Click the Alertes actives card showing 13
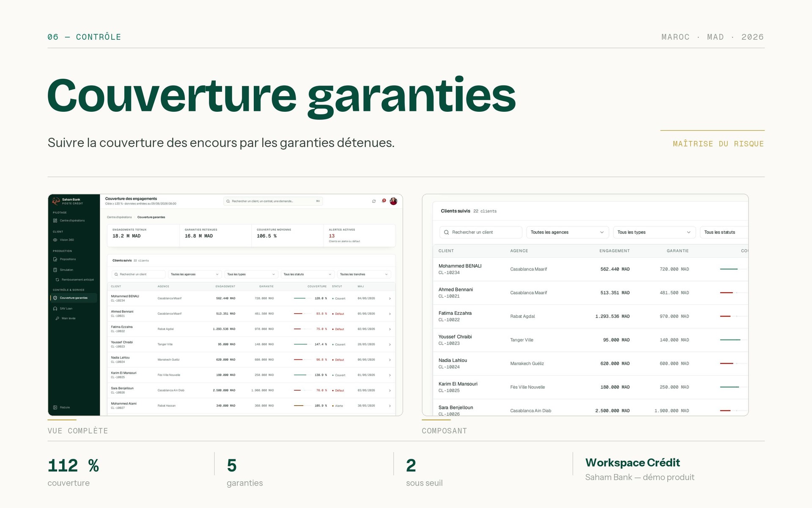Screen dimensions: 812x508 [359, 235]
